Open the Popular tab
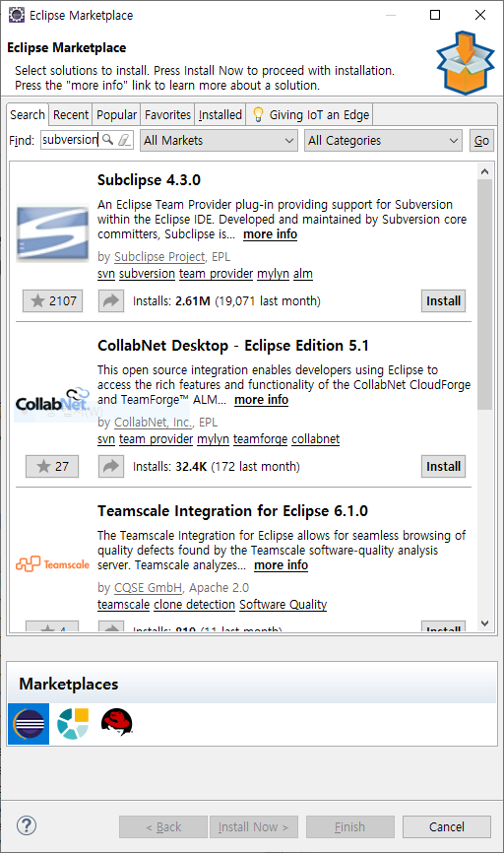The image size is (504, 853). point(116,115)
